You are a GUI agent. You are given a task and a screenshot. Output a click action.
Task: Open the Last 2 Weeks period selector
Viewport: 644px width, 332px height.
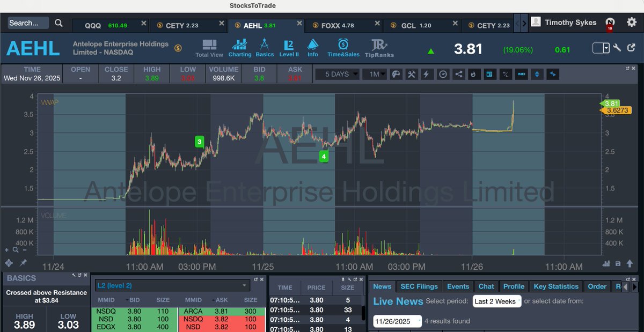(496, 301)
